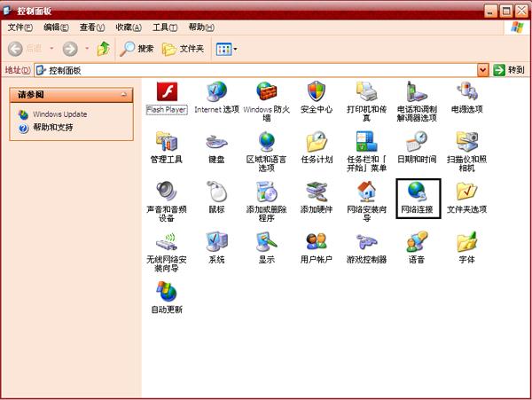The image size is (532, 400).
Task: Click the address bar field showing 控制面板
Action: (x=257, y=69)
